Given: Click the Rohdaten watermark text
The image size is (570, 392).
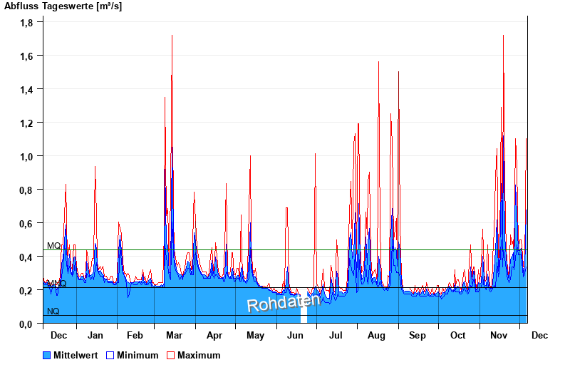Looking at the screenshot, I should (275, 303).
